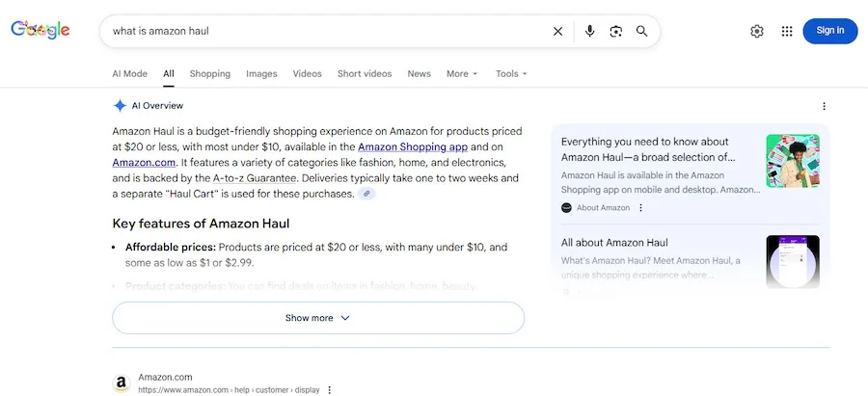The height and width of the screenshot is (396, 868).
Task: Open Google apps grid icon
Action: [x=787, y=31]
